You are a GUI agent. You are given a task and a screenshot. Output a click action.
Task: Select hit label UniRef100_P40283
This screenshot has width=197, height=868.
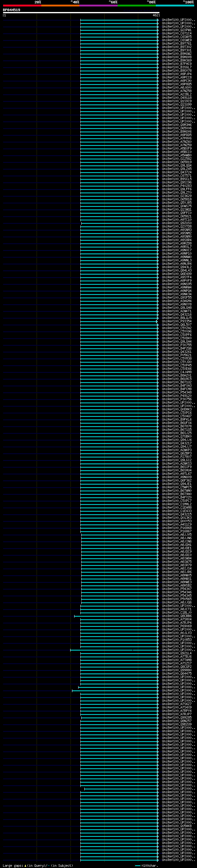pyautogui.click(x=176, y=186)
